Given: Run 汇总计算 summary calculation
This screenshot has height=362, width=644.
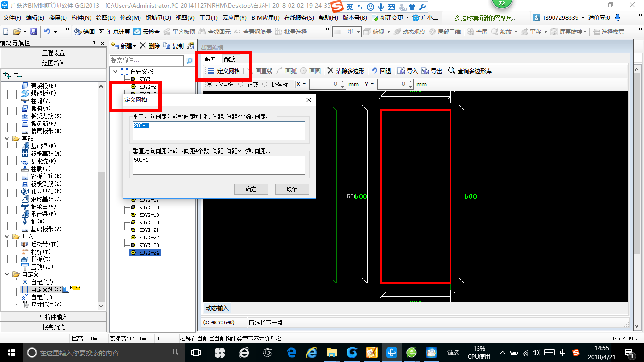Looking at the screenshot, I should pos(115,32).
